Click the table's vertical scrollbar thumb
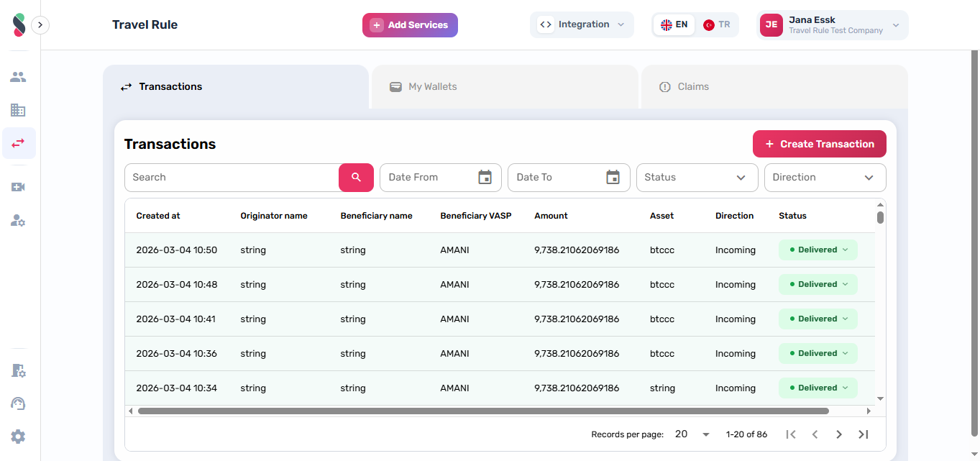Screen dimensions: 980x461 [x=880, y=217]
